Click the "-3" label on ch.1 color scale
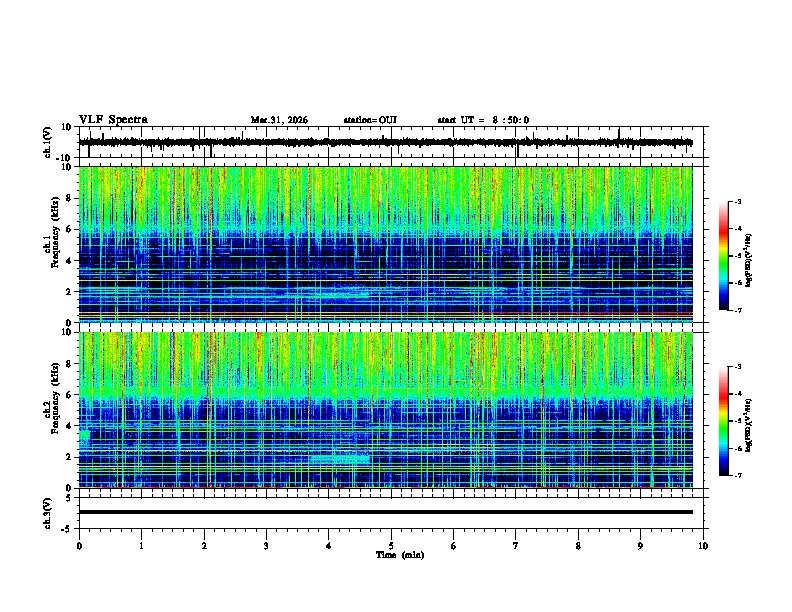The image size is (792, 612). [x=737, y=202]
